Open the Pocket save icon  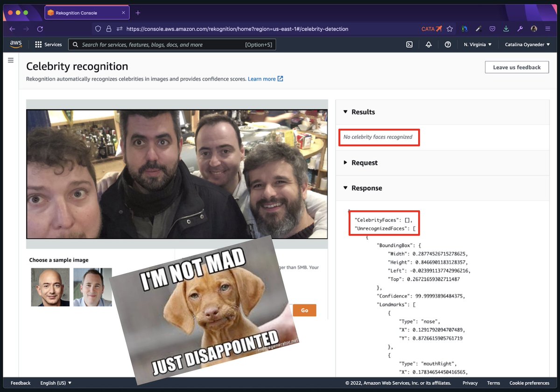pyautogui.click(x=492, y=28)
